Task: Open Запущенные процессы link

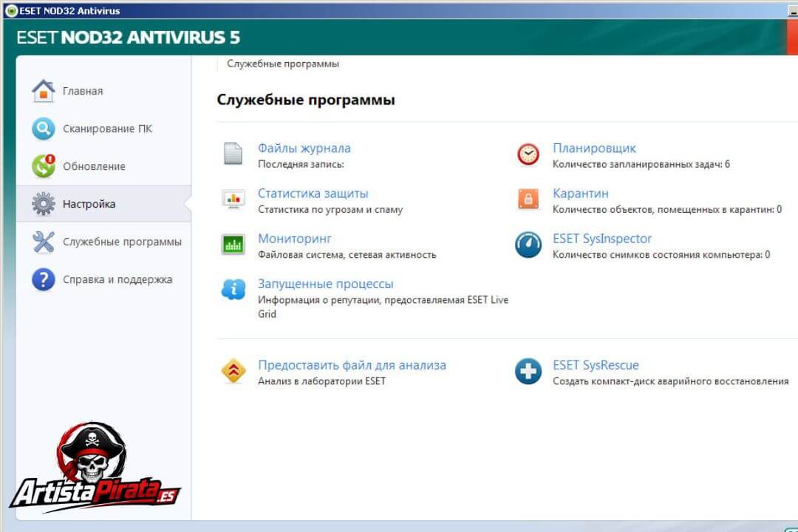Action: click(x=326, y=284)
